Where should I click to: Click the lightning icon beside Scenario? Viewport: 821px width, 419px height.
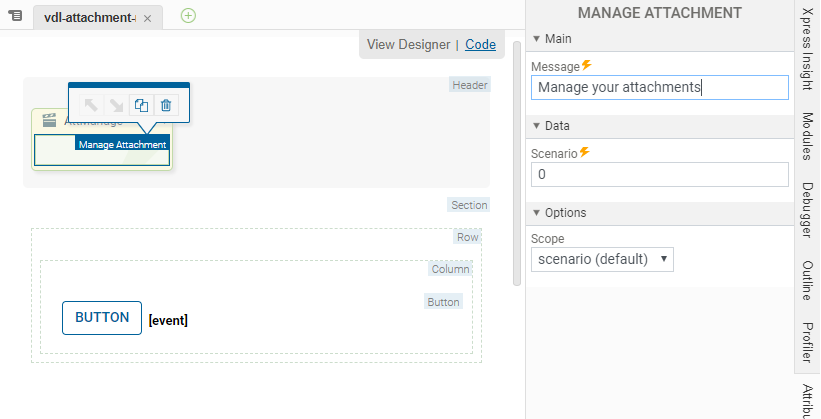(x=584, y=152)
